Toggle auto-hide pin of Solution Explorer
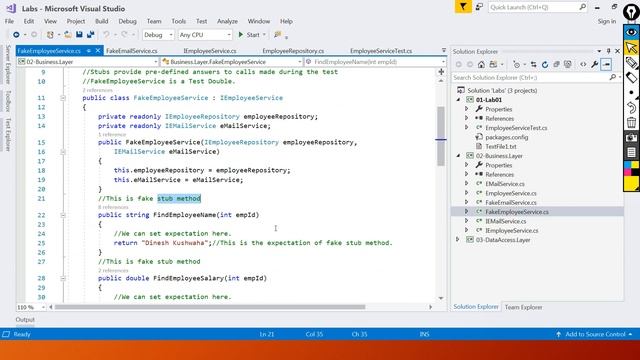Image resolution: width=640 pixels, height=360 pixels. tap(609, 51)
